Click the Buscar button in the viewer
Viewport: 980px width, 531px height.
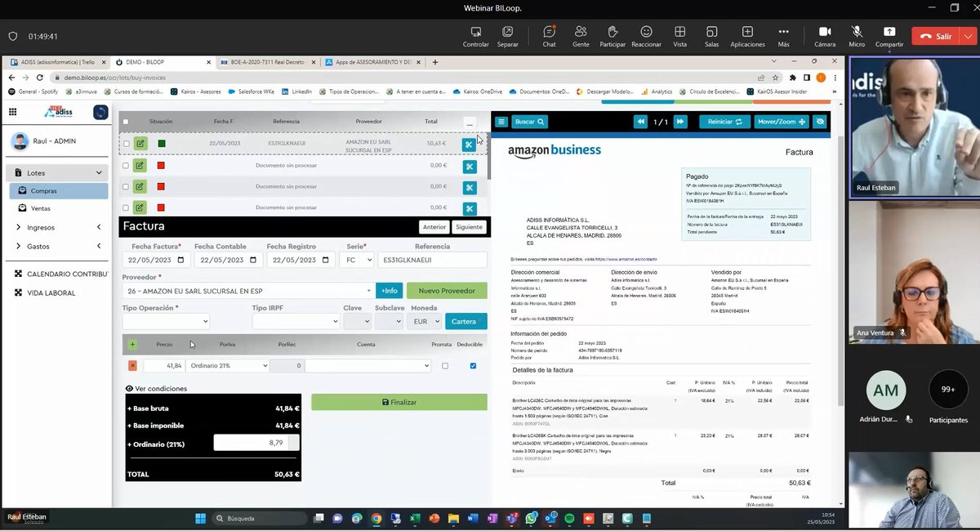pos(529,122)
